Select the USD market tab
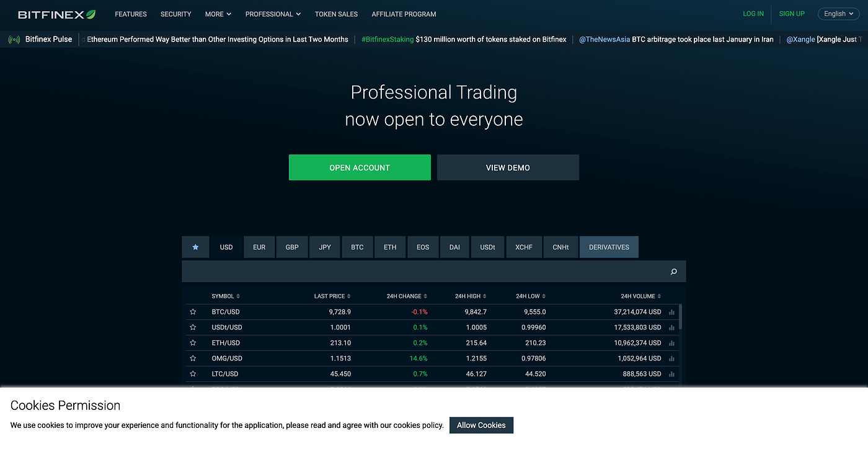Viewport: 868px width, 449px height. [x=226, y=247]
